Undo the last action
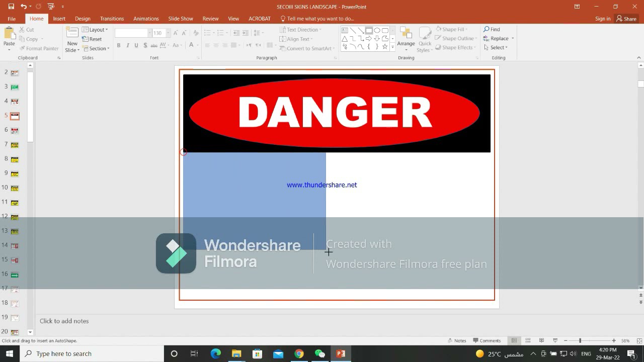 [23, 7]
